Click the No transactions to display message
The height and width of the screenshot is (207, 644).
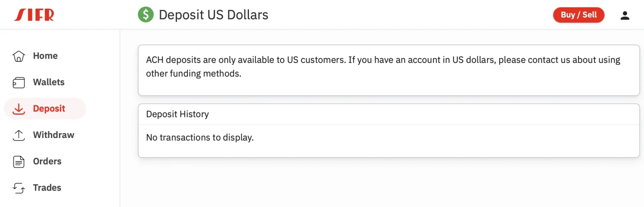point(200,138)
